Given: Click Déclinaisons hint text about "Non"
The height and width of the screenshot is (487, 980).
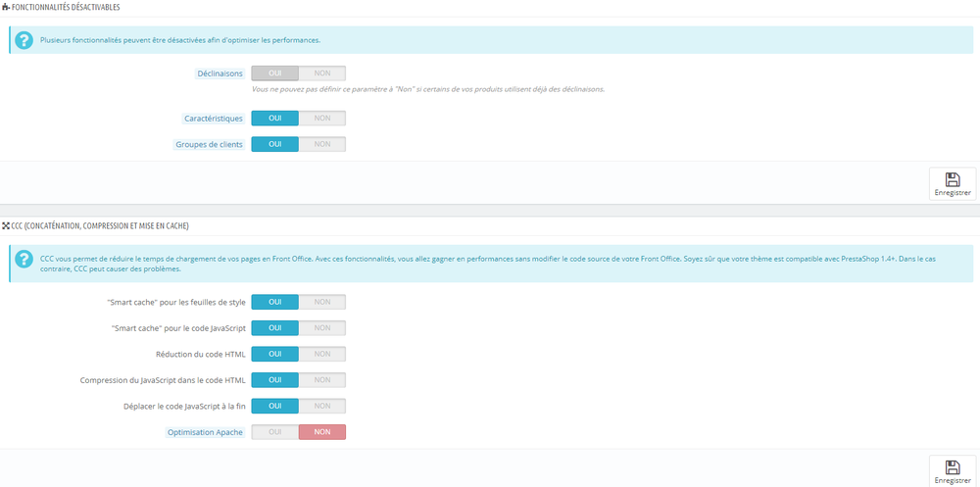Looking at the screenshot, I should click(427, 89).
